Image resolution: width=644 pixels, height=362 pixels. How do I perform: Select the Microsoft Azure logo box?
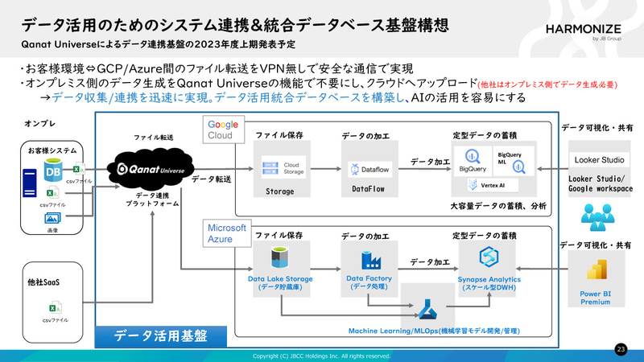click(x=227, y=233)
